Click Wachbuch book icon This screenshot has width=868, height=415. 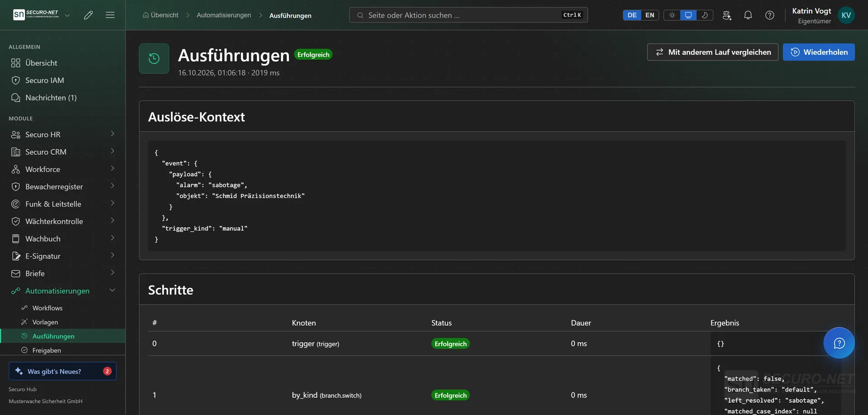(16, 238)
